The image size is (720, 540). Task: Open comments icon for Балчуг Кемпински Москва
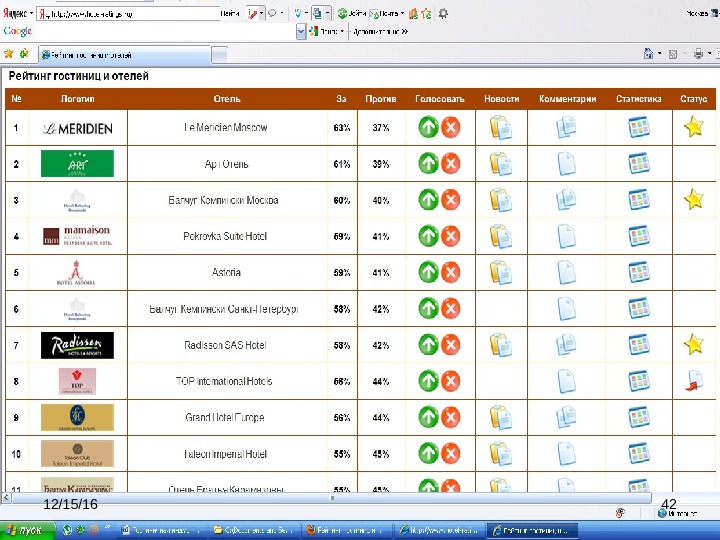566,200
